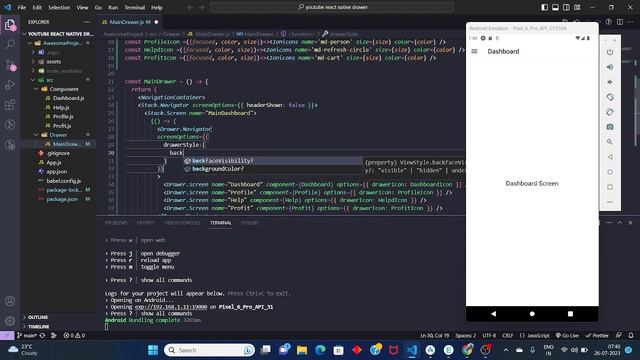This screenshot has width=640, height=360.
Task: Collapse the Component folder
Action: pyautogui.click(x=58, y=89)
